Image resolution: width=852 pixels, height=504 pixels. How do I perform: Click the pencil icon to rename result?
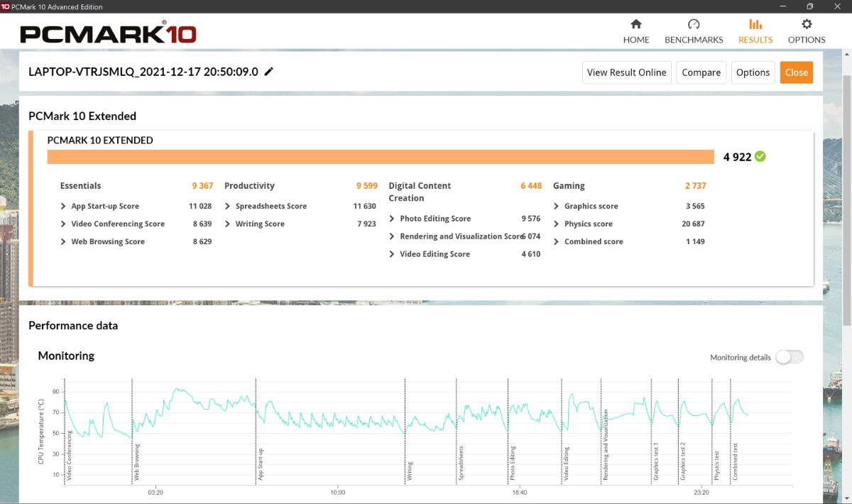pyautogui.click(x=269, y=72)
